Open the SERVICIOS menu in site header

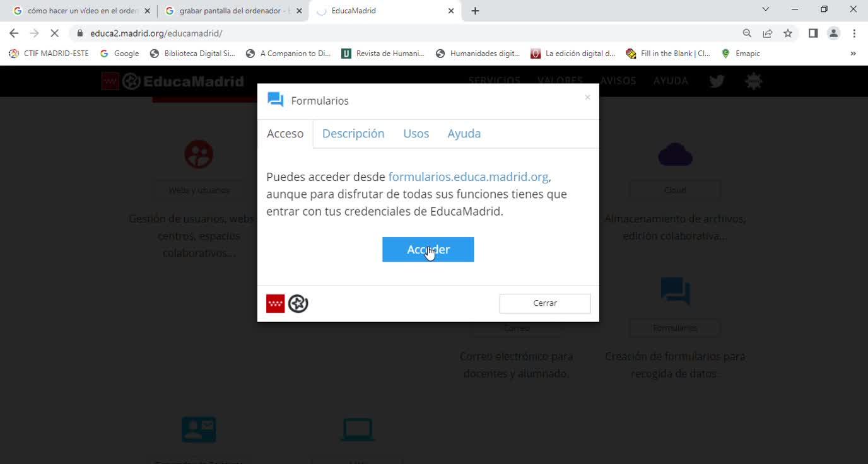(x=494, y=81)
